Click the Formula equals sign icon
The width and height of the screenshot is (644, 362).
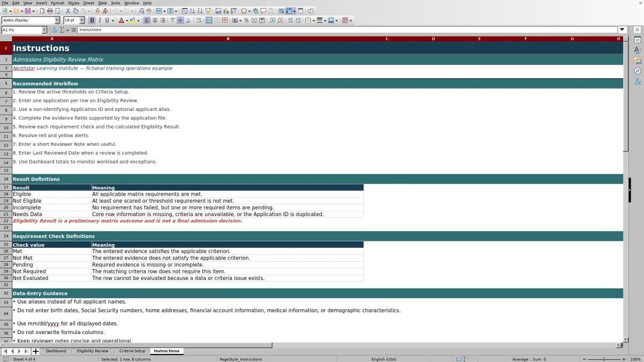pyautogui.click(x=74, y=30)
